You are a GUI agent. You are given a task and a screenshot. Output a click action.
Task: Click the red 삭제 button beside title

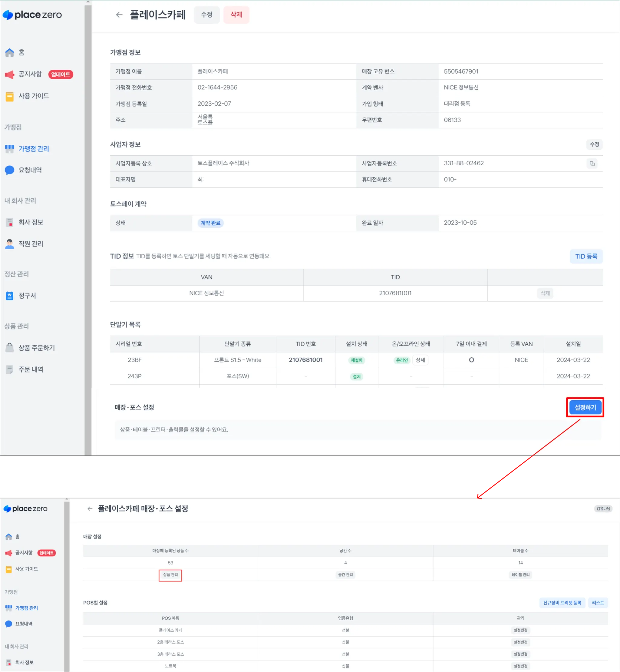click(x=236, y=15)
